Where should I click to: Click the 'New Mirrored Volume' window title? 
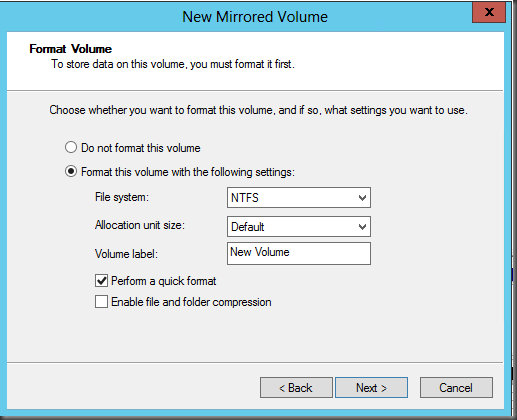coord(255,17)
